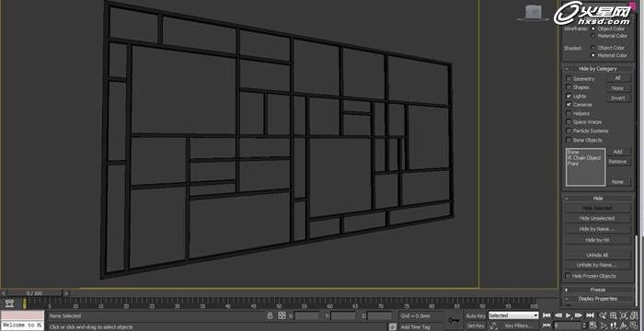Click the selection lock toggle icon

click(x=270, y=315)
